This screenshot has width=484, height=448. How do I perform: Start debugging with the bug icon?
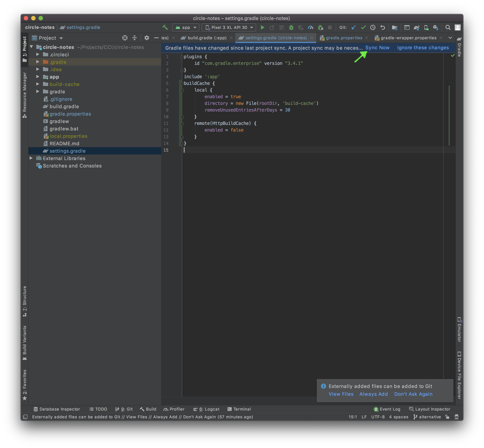(291, 27)
